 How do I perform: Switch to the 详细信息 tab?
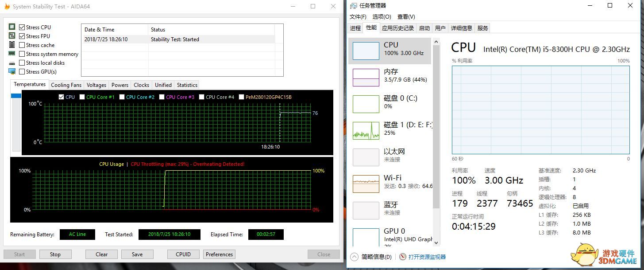tap(461, 28)
